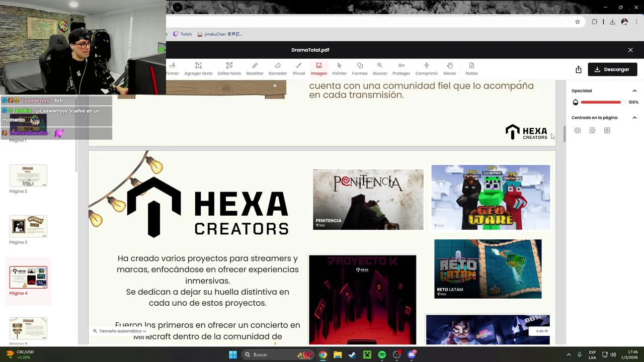Open the ESP LAA language switcher
The height and width of the screenshot is (362, 644).
592,354
